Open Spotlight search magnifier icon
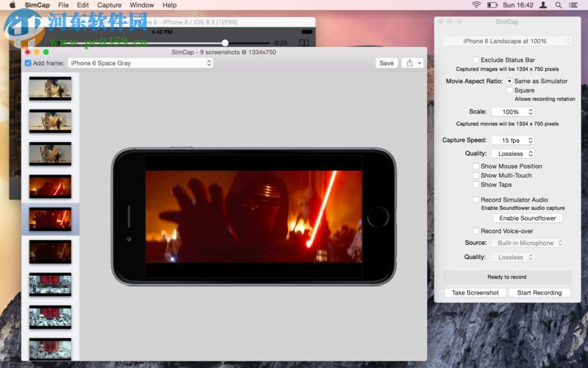This screenshot has height=368, width=588. pos(559,5)
